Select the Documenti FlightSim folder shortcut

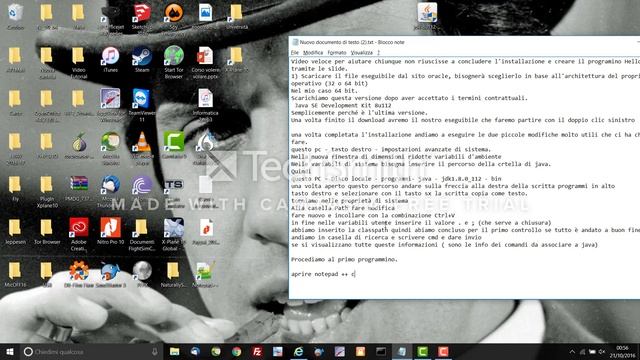142,234
